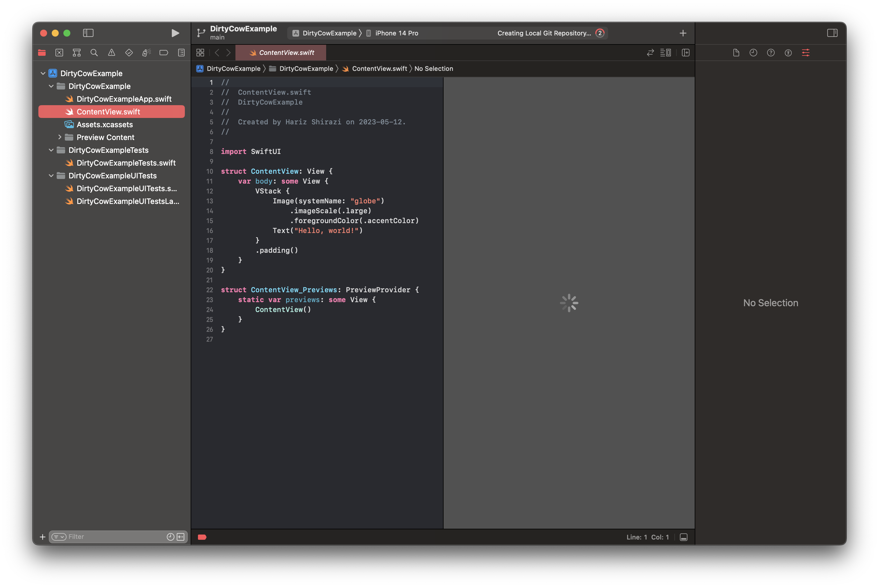Open the Report navigator
879x588 pixels.
pyautogui.click(x=181, y=53)
